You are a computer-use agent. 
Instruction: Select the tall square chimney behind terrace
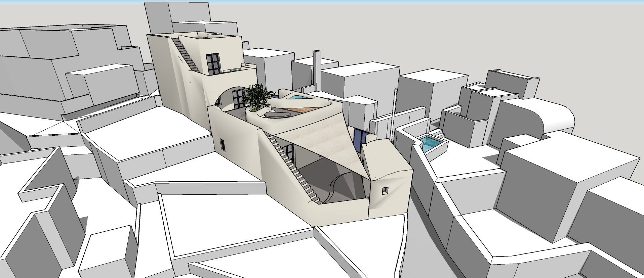[x=317, y=71]
